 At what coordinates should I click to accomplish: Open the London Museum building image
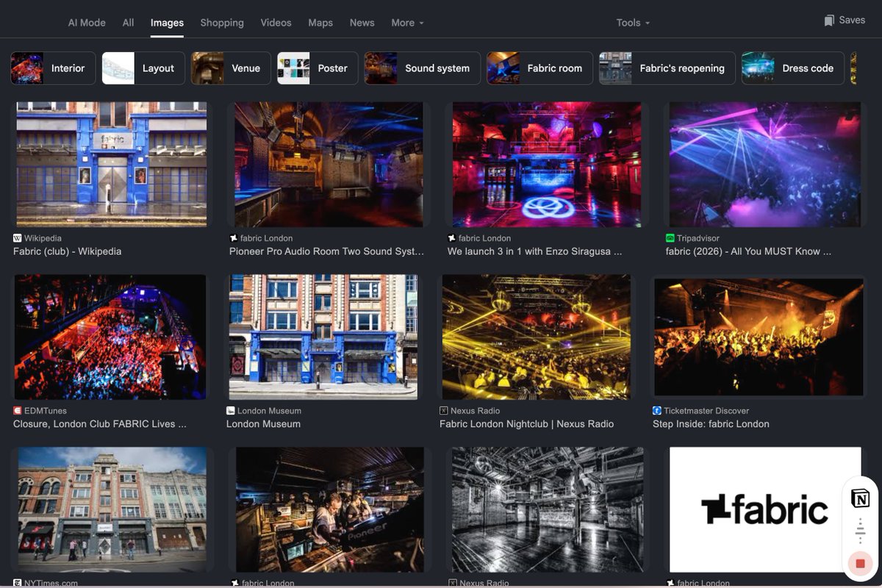click(x=323, y=337)
